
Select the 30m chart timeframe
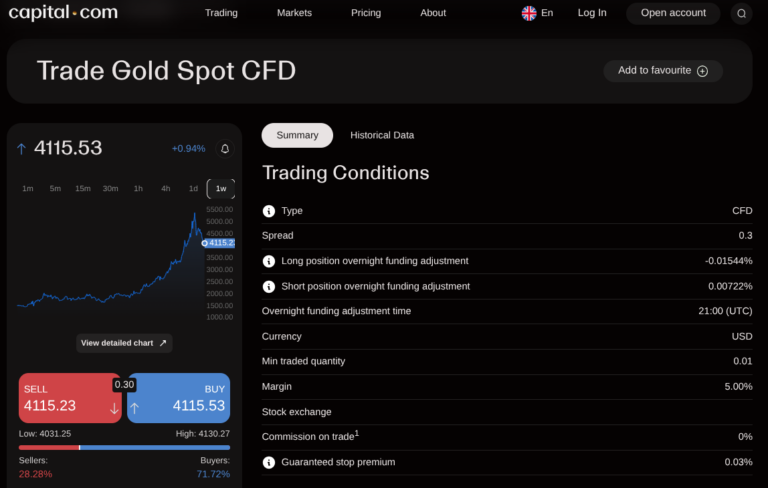click(x=110, y=189)
